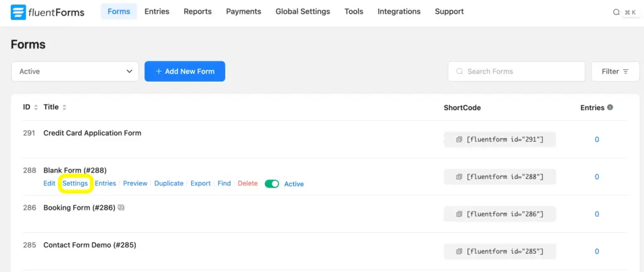Open the Active status dropdown
The width and height of the screenshot is (644, 272).
(x=75, y=72)
